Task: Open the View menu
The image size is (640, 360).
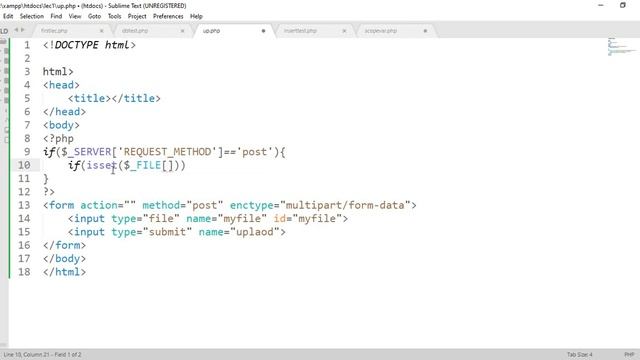Action: pos(74,16)
